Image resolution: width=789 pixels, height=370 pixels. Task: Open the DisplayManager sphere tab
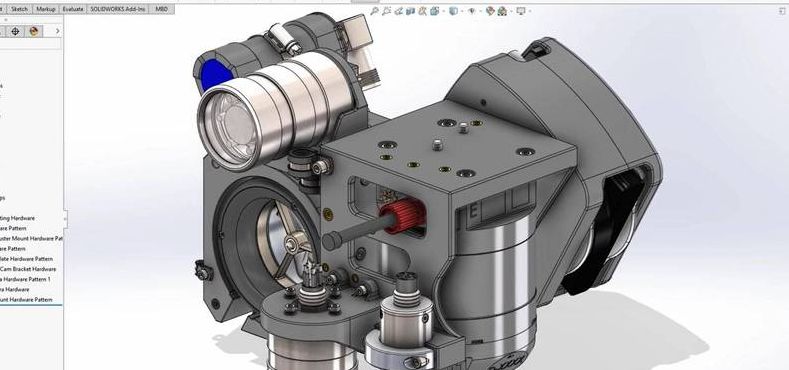33,31
